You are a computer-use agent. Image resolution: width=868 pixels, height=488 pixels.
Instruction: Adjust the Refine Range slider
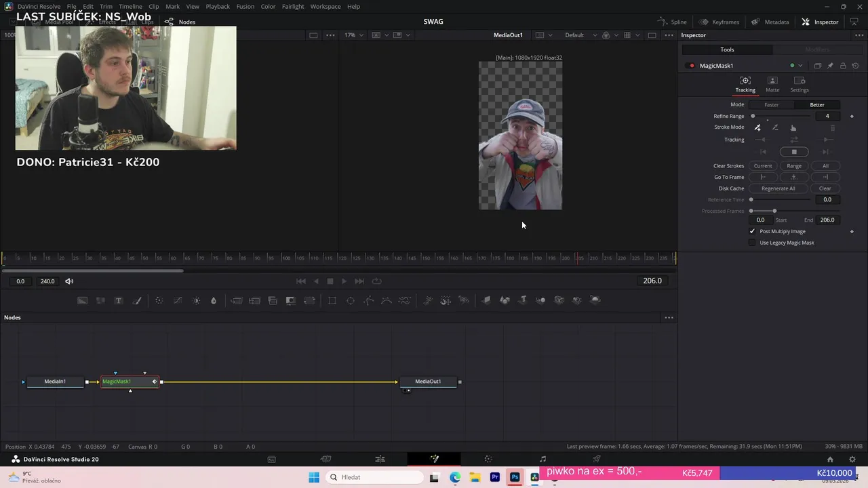click(781, 116)
